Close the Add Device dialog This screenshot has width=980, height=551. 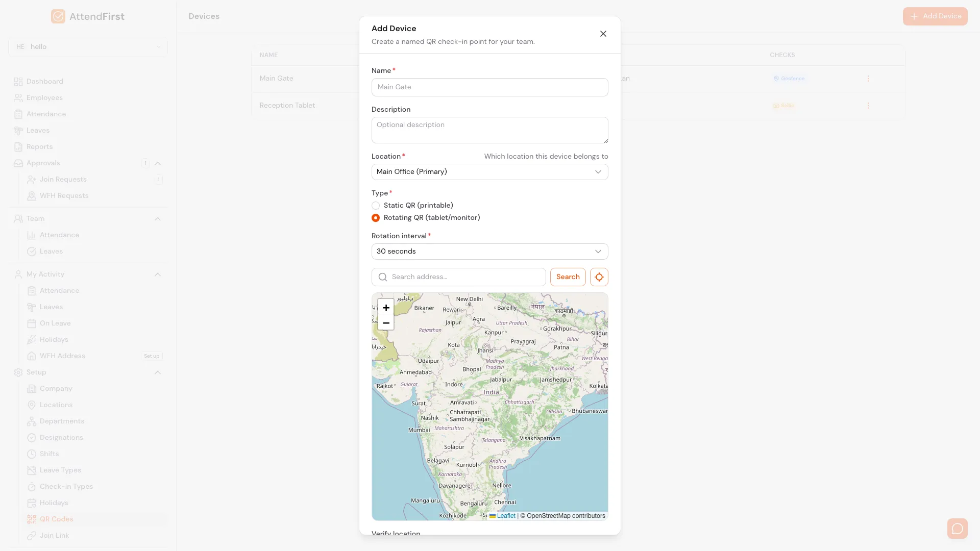pyautogui.click(x=603, y=34)
